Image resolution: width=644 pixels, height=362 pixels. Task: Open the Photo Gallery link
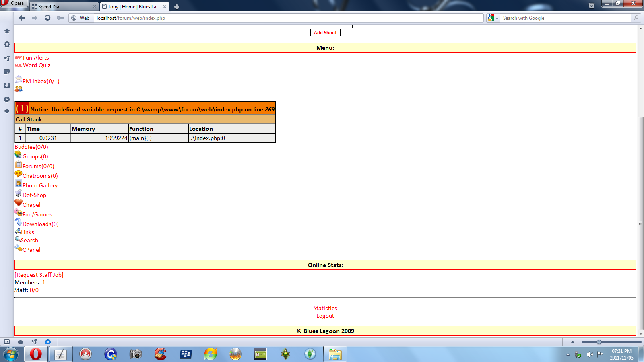pos(40,185)
